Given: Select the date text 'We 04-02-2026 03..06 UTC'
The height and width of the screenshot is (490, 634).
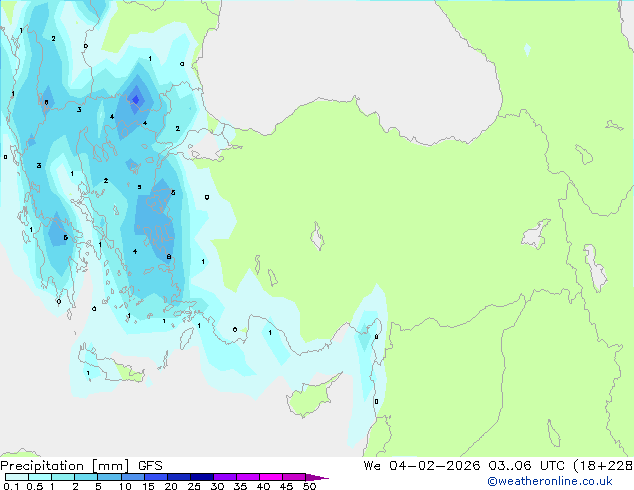Looking at the screenshot, I should [464, 466].
